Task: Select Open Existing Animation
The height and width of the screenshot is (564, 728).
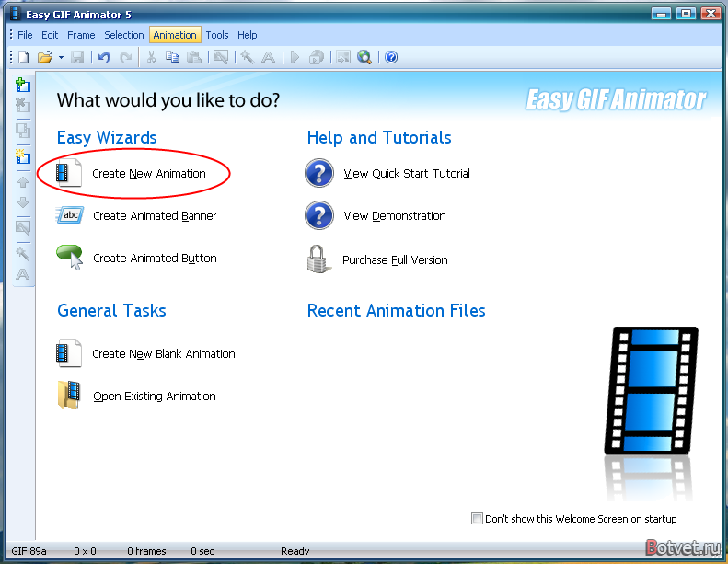Action: tap(154, 397)
